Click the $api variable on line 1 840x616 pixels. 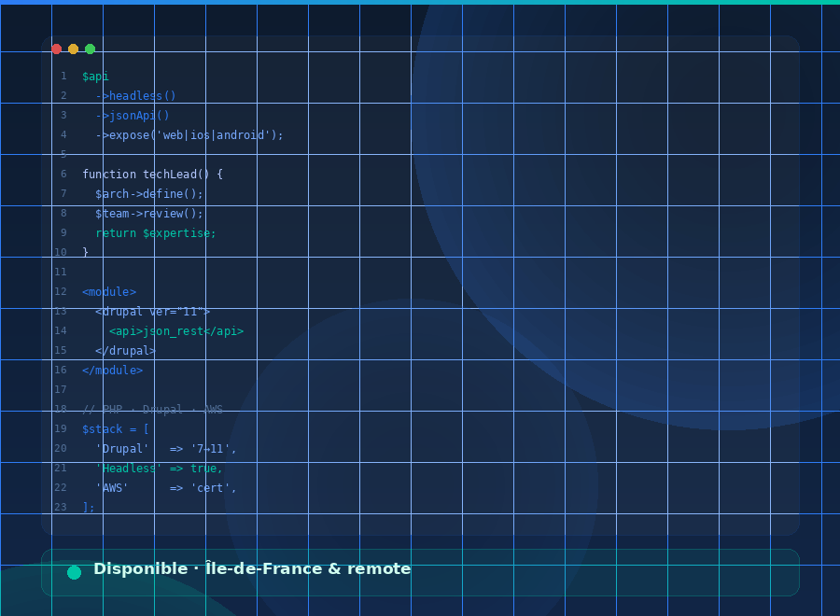(x=95, y=77)
